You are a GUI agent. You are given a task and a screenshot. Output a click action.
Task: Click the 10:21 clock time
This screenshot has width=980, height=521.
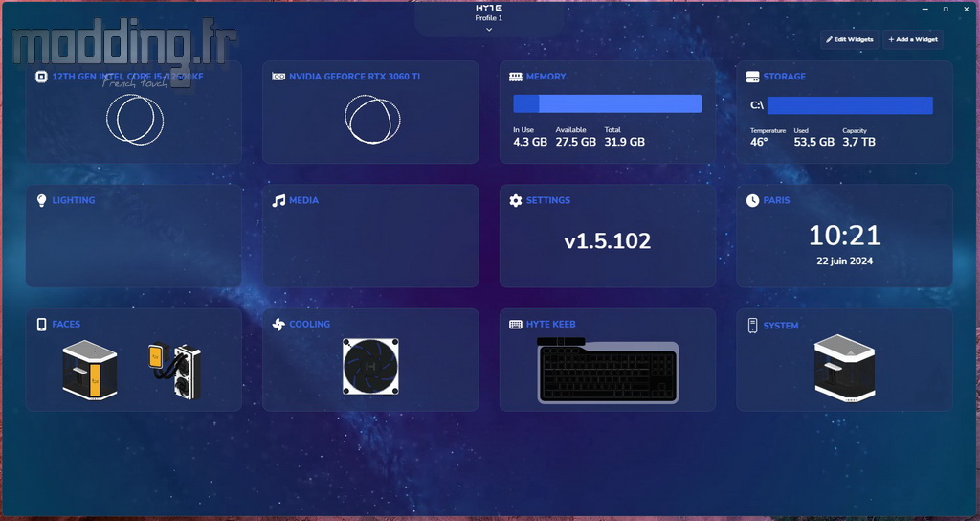844,236
